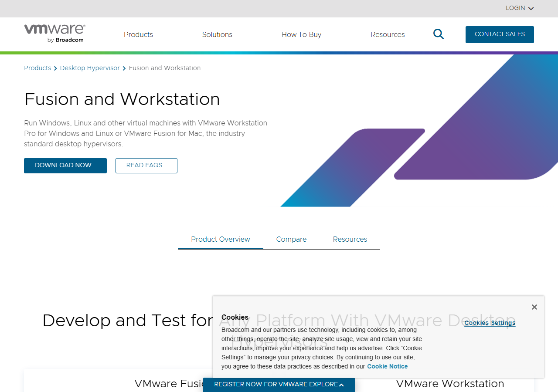
Task: Switch to the Compare tab
Action: pos(291,239)
